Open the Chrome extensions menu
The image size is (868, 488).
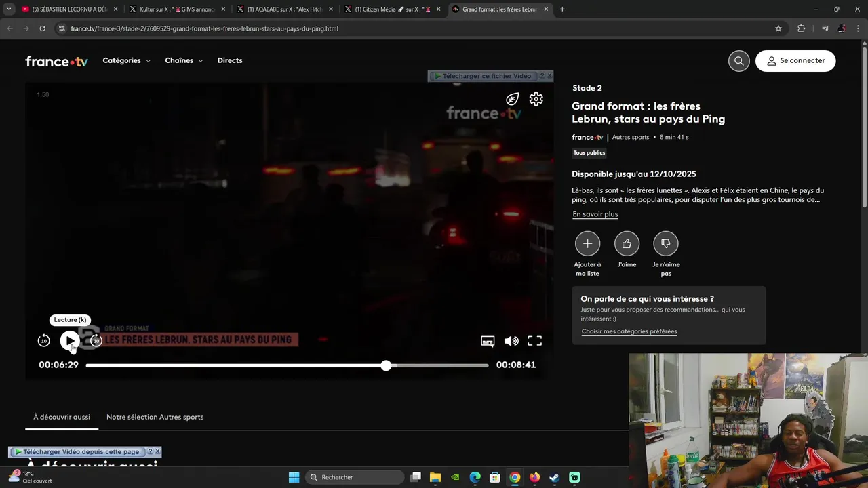802,28
